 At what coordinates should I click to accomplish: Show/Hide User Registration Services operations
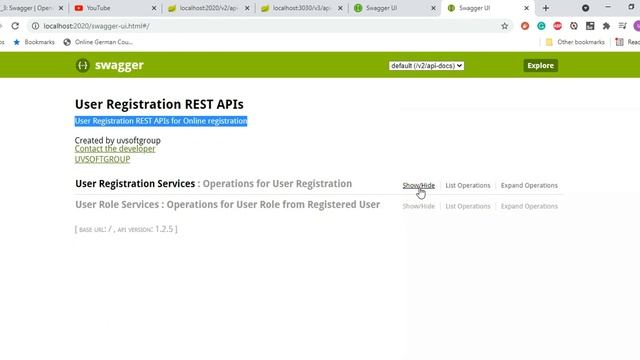click(x=418, y=185)
